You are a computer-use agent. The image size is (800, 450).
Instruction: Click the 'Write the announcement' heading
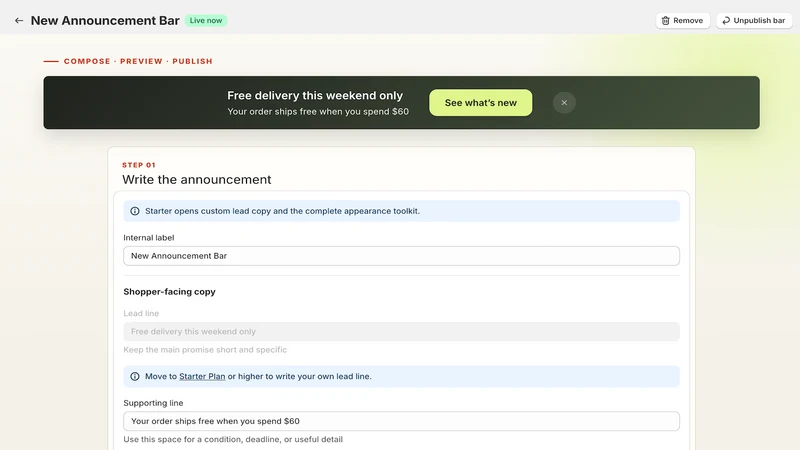196,180
